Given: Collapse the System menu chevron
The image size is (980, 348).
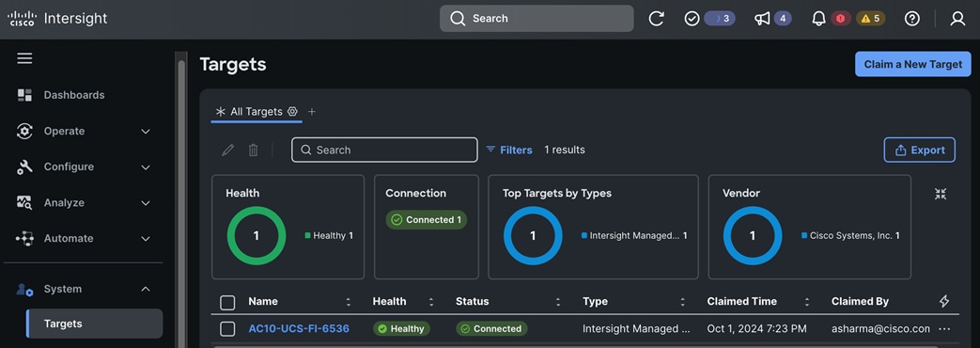Looking at the screenshot, I should click(146, 289).
